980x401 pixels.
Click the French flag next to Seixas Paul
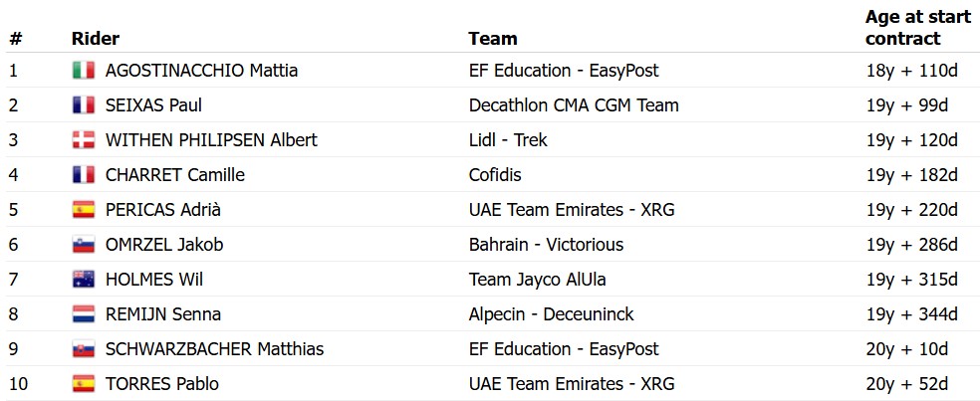pyautogui.click(x=83, y=105)
